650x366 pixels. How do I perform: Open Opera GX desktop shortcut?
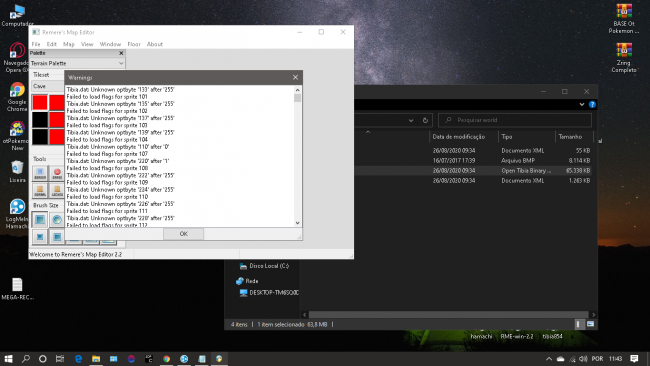[x=17, y=58]
